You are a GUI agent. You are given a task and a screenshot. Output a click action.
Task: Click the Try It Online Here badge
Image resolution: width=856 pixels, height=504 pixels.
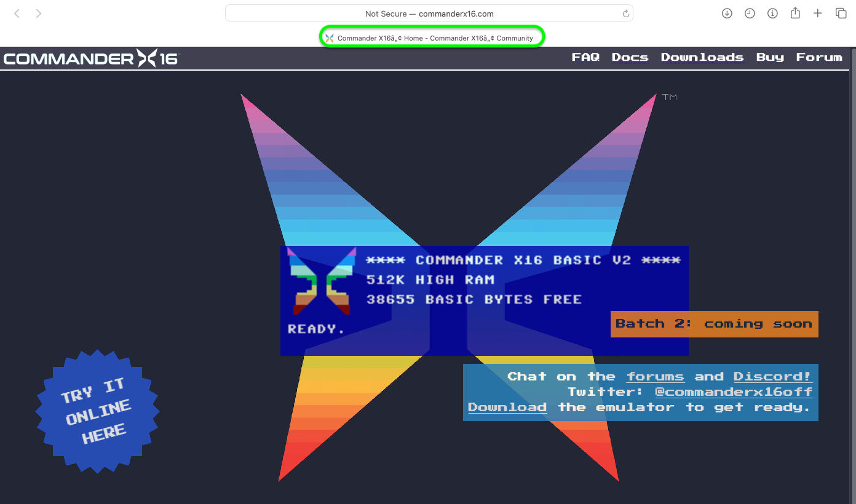(98, 411)
